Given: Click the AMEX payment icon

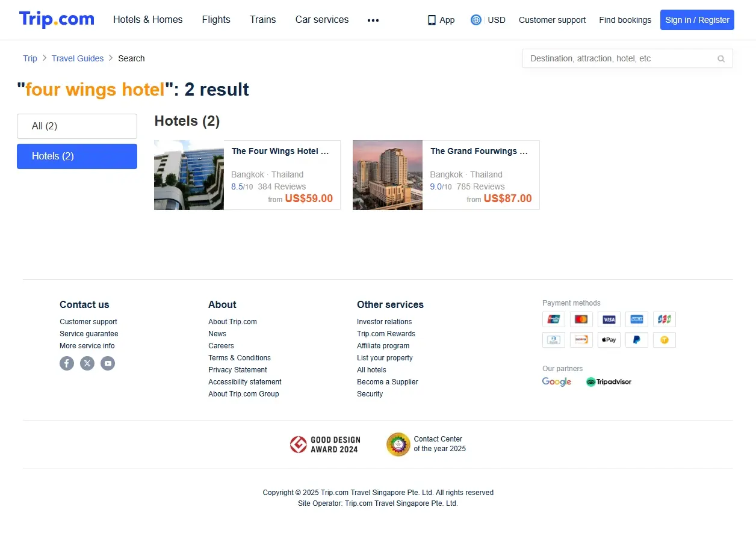Looking at the screenshot, I should [637, 319].
